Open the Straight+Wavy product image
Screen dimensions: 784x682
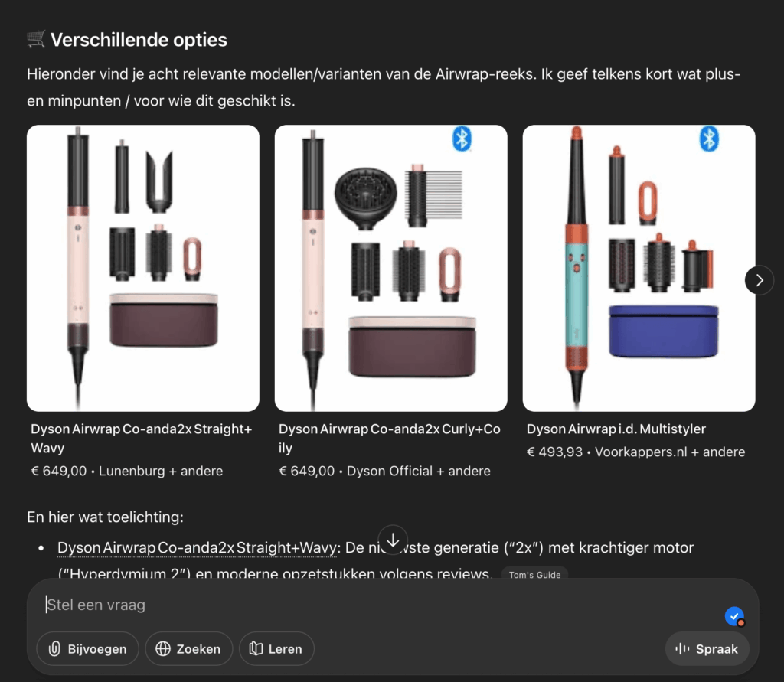pos(143,268)
